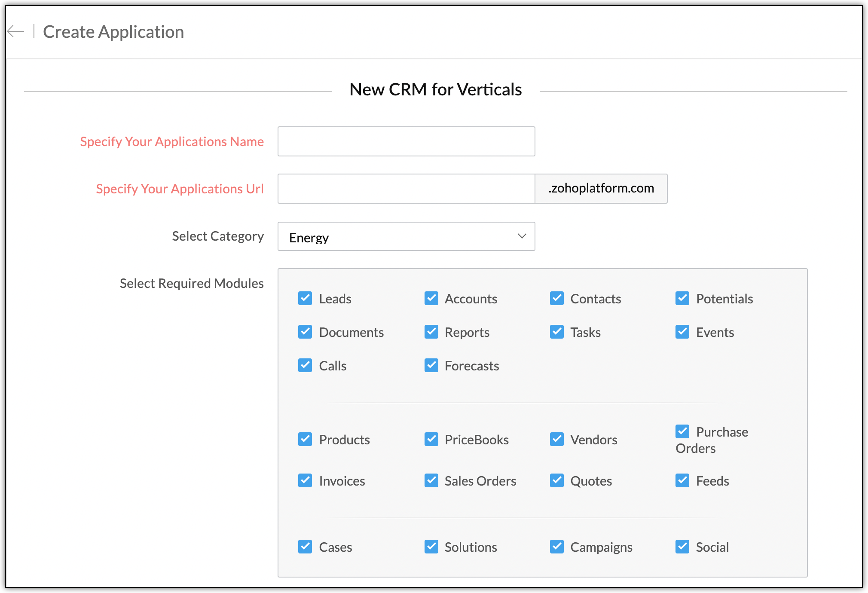Image resolution: width=868 pixels, height=593 pixels.
Task: Uncheck the Accounts module checkbox
Action: coord(431,298)
